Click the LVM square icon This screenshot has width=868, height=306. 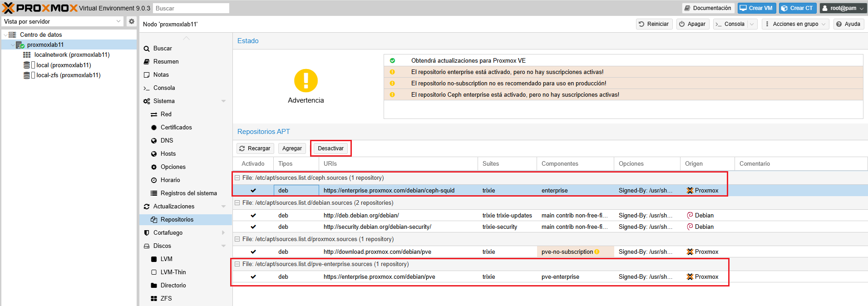point(154,259)
